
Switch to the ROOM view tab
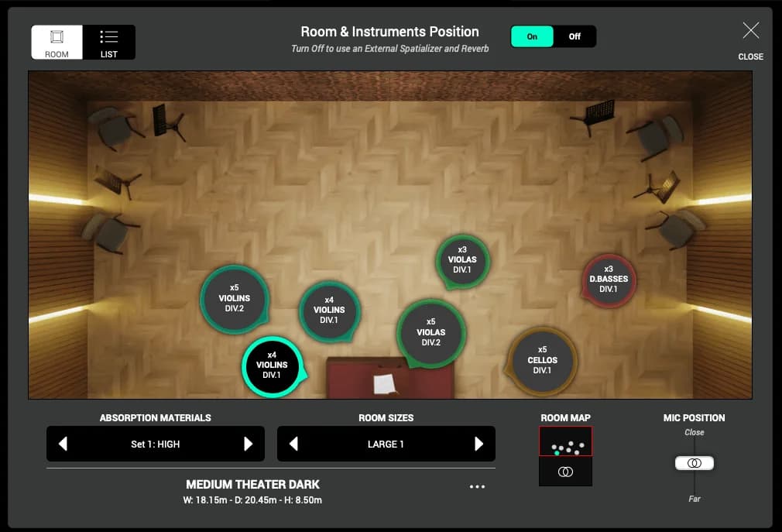click(57, 43)
